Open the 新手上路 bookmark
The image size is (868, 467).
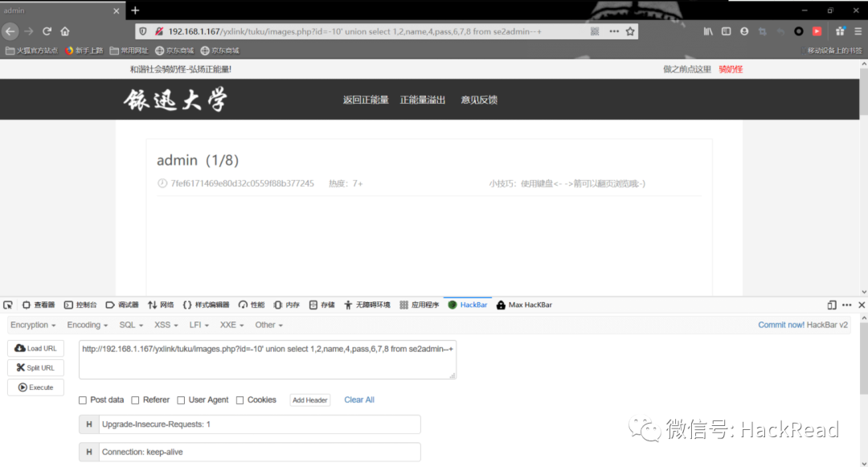(x=84, y=51)
